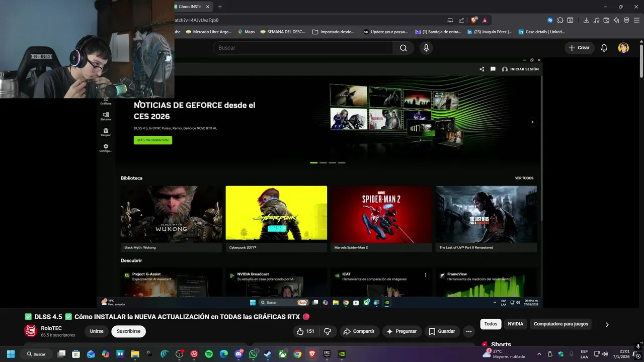
Task: Open Importado desde bookmarks folder
Action: [333, 32]
